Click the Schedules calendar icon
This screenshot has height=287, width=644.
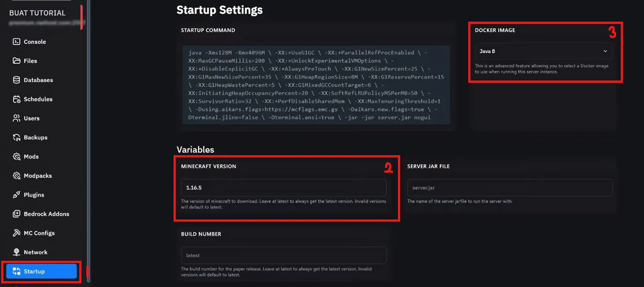point(17,99)
